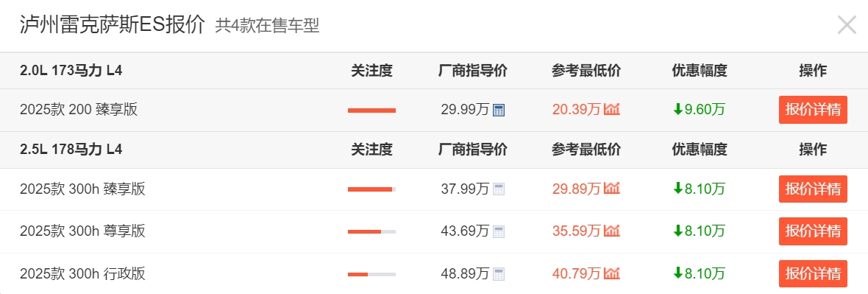
Task: Click the attention bar for 300h 行政版
Action: [x=371, y=274]
